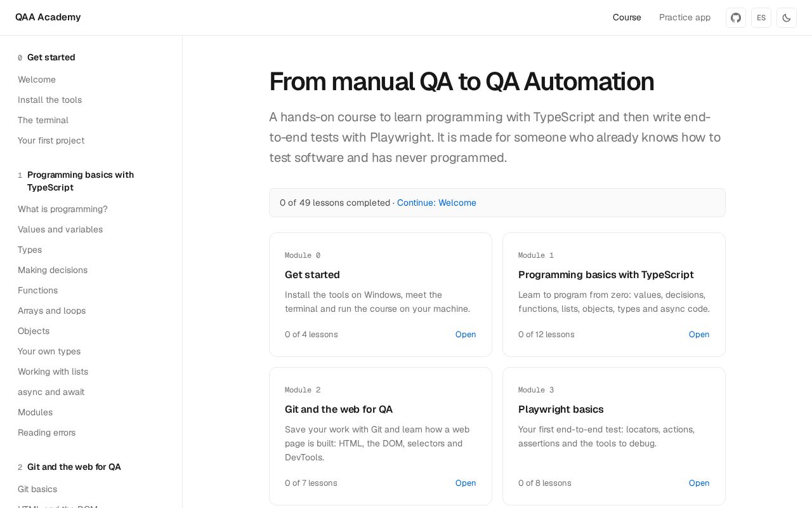Open the Git and the web card

pos(381,436)
